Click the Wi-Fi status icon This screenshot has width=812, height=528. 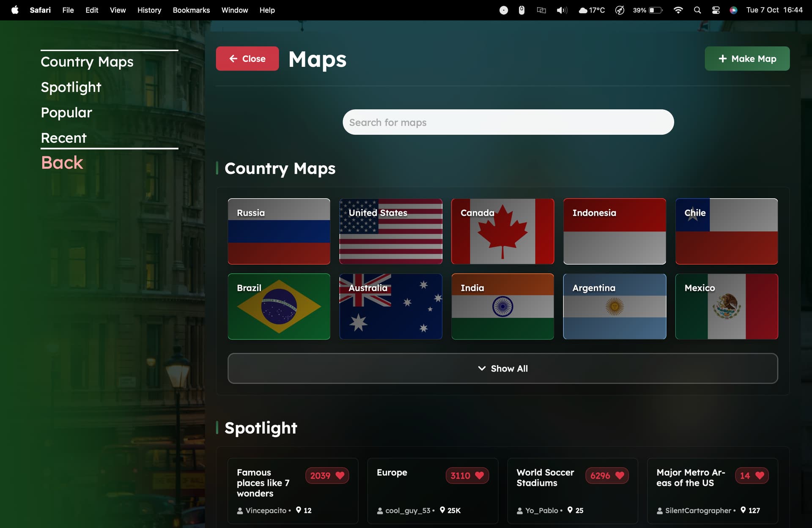click(678, 10)
